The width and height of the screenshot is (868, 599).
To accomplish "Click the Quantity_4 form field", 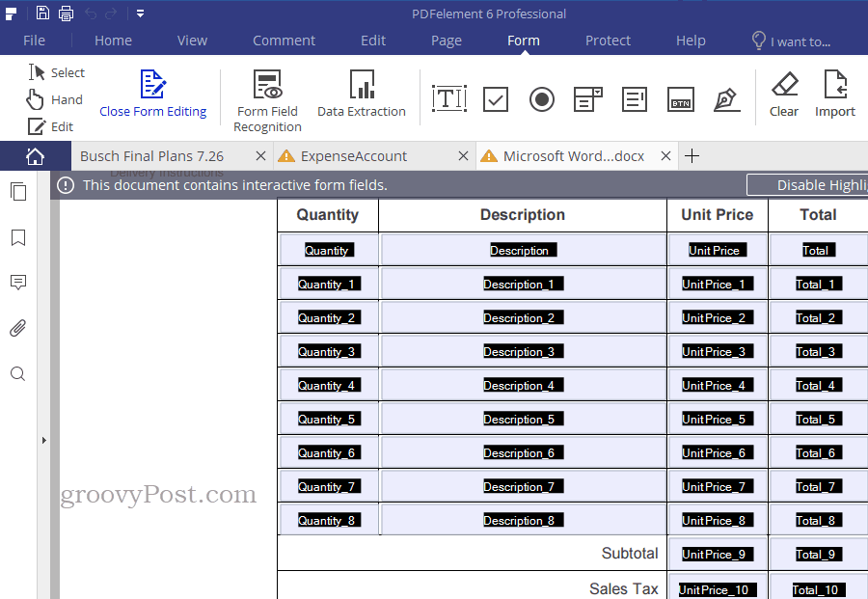I will pyautogui.click(x=329, y=385).
